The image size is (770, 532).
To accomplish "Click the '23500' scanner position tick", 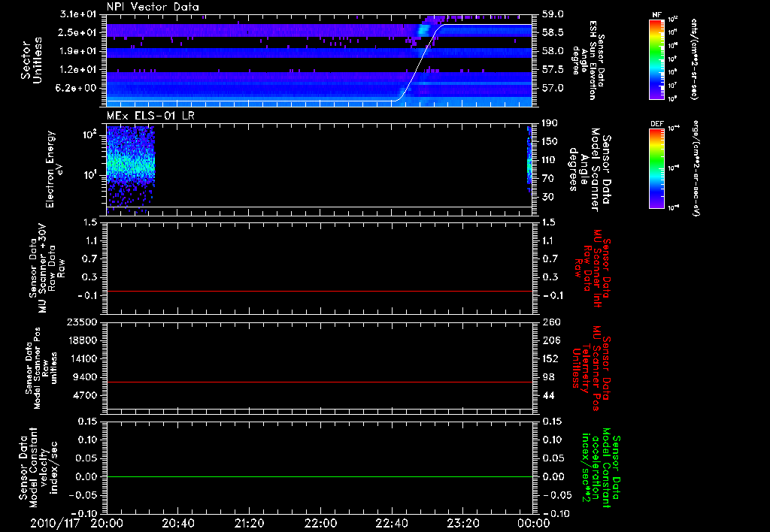I will coord(81,322).
